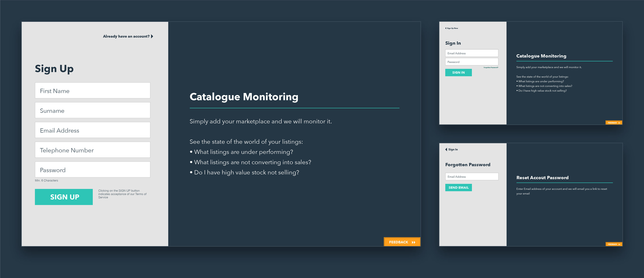Focus the Surname input field
644x278 pixels.
(x=93, y=110)
